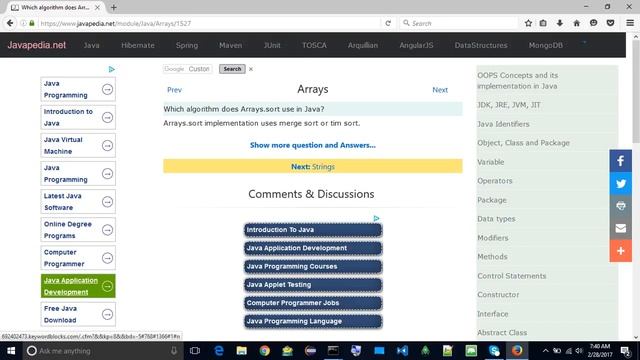Open Task View in the taskbar
This screenshot has width=640, height=360.
click(195, 351)
